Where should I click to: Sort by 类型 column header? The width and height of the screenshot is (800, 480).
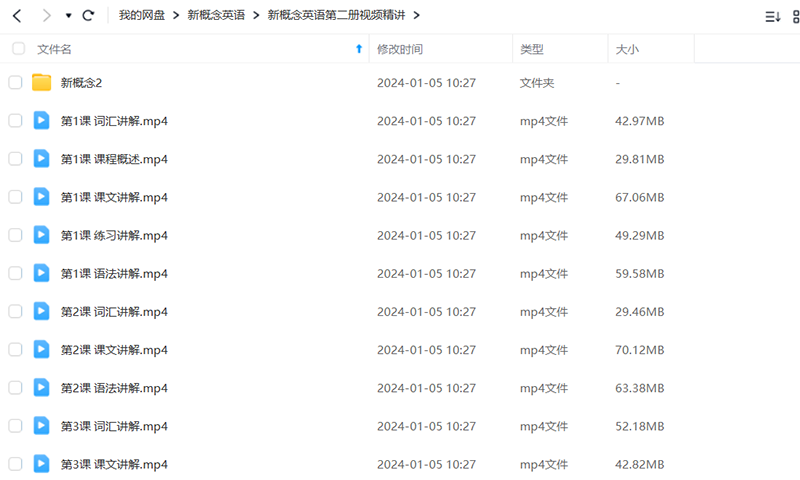[x=532, y=49]
